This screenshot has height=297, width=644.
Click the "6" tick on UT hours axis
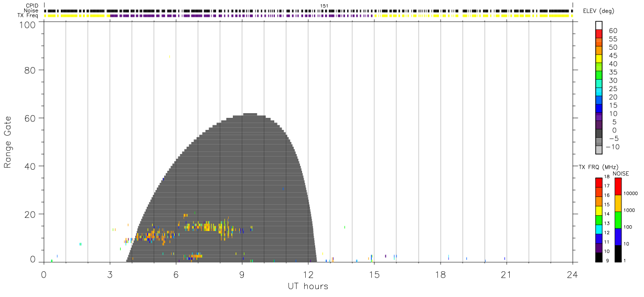176,274
